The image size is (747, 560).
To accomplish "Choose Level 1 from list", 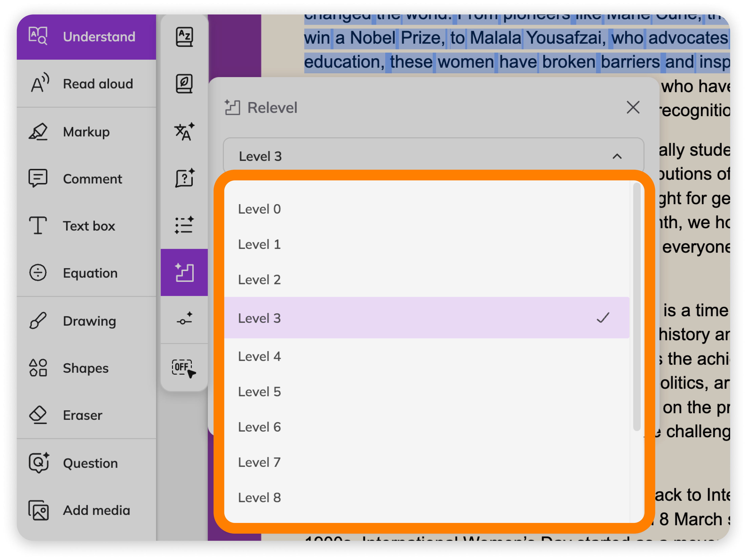I will [x=427, y=244].
